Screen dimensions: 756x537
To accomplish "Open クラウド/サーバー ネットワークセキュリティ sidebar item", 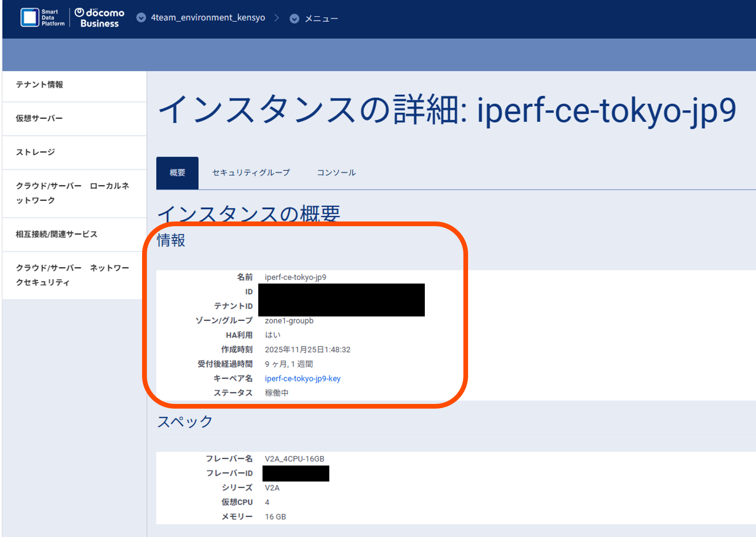I will click(x=74, y=275).
